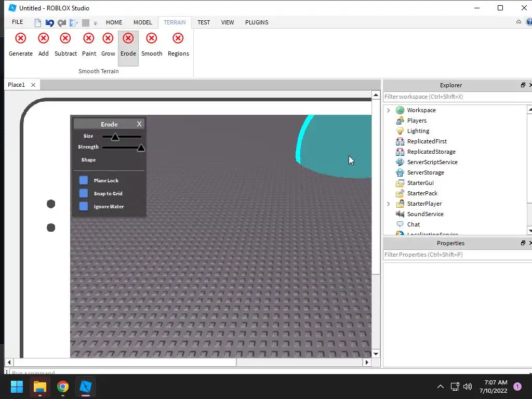
Task: Select the Regions terrain tool
Action: (178, 45)
